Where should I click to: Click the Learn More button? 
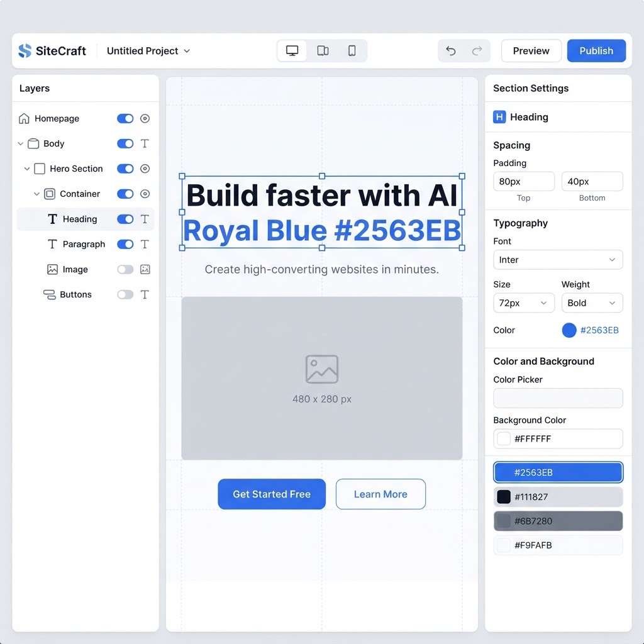pyautogui.click(x=380, y=494)
